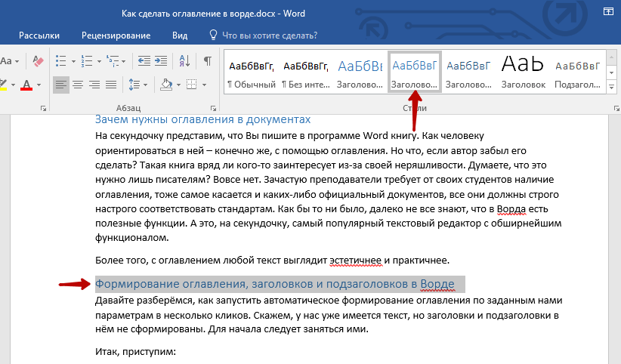Sort the selected text alphabetically
This screenshot has height=364, width=621.
(x=184, y=60)
